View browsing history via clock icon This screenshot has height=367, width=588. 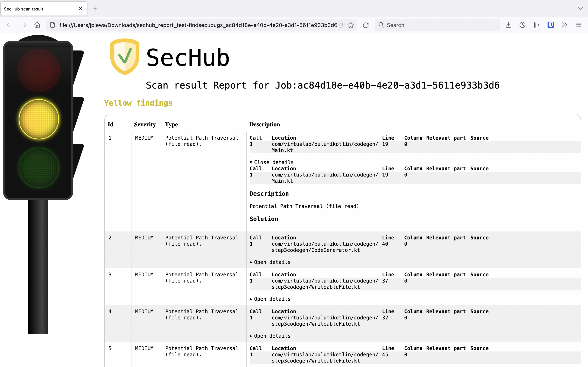pos(522,25)
